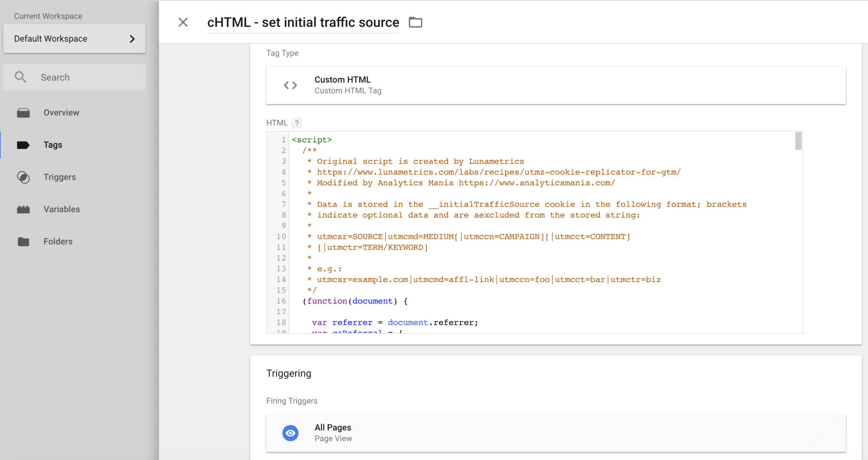Viewport: 868px width, 460px height.
Task: Click the '(function(document) {' code line
Action: click(x=355, y=301)
